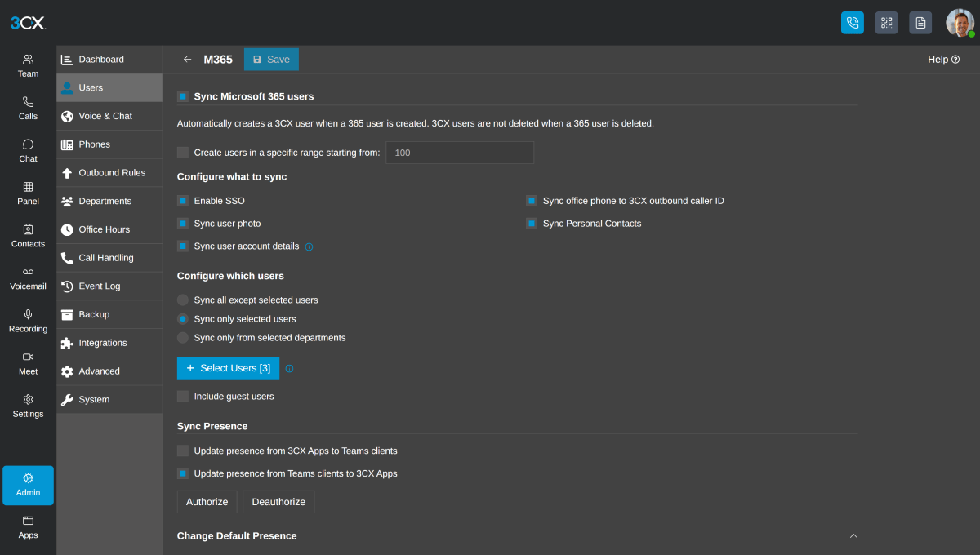Open Departments in the admin menu
The image size is (980, 555).
coord(109,202)
